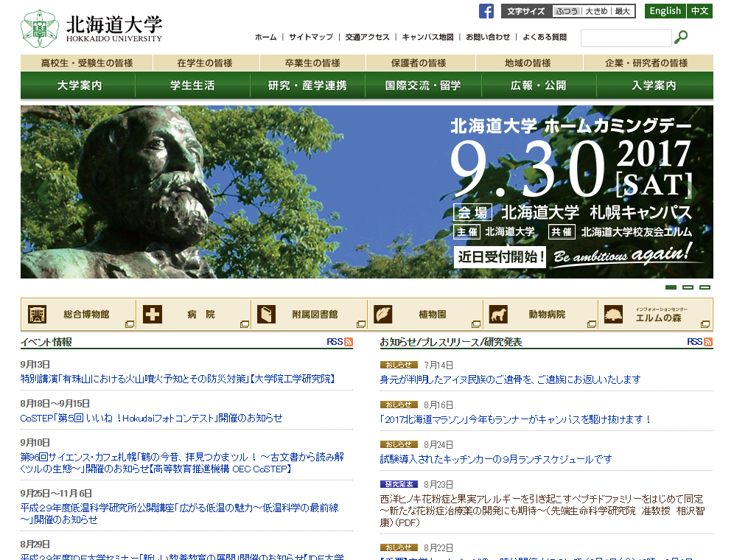The height and width of the screenshot is (560, 734).
Task: Open the よくある質問 link
Action: coord(545,37)
